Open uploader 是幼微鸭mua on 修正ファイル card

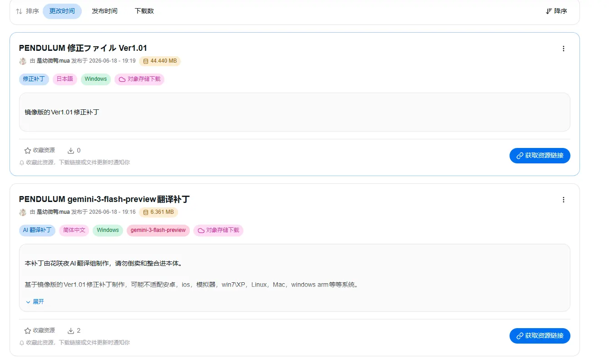point(53,61)
